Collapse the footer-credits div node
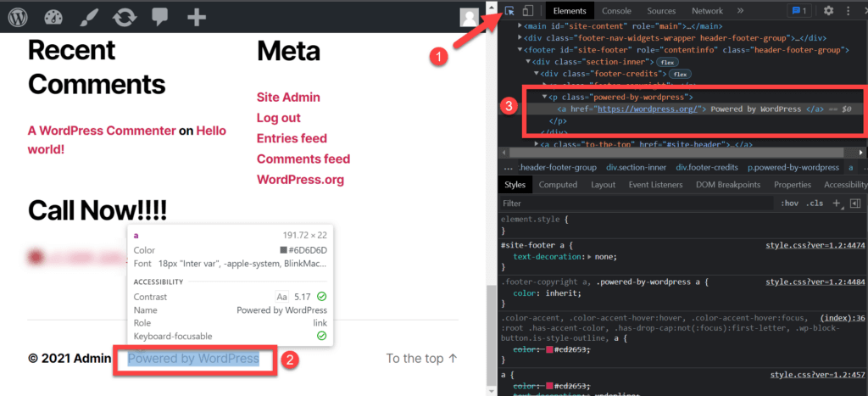 point(537,74)
